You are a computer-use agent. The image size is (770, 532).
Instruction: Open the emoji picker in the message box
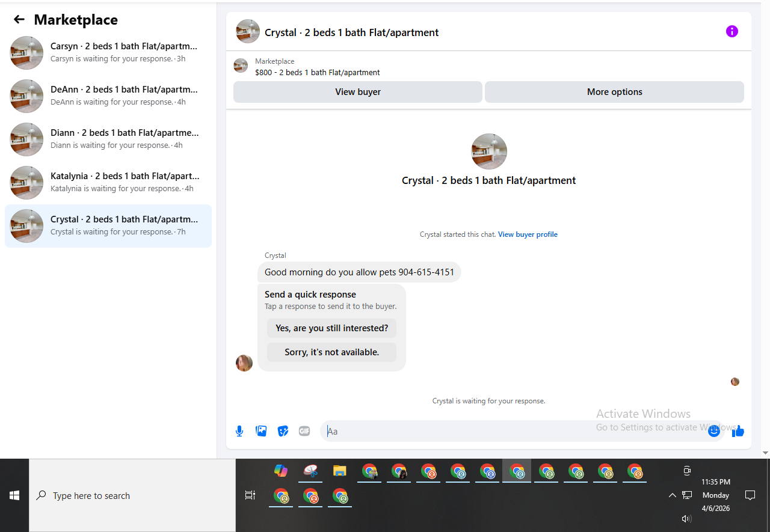click(x=714, y=431)
